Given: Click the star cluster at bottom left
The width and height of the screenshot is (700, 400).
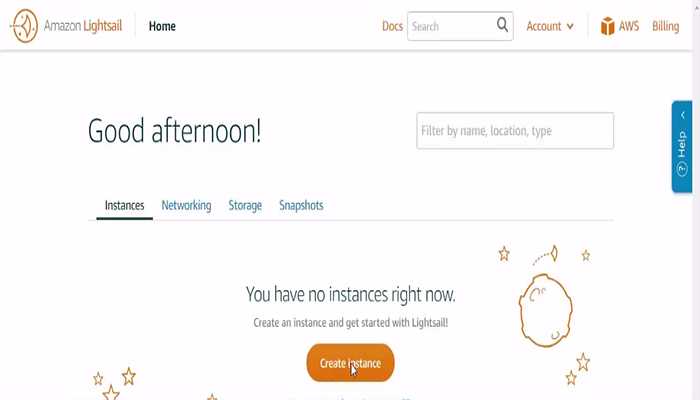Looking at the screenshot, I should [x=114, y=383].
